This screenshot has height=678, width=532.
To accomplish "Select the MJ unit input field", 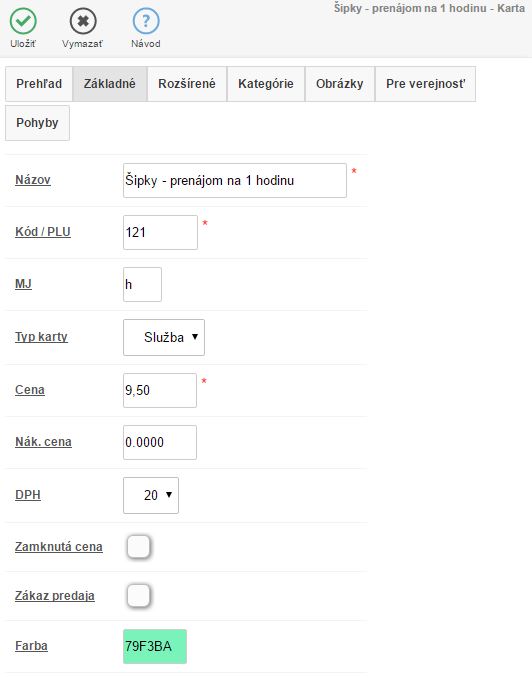I will (142, 284).
